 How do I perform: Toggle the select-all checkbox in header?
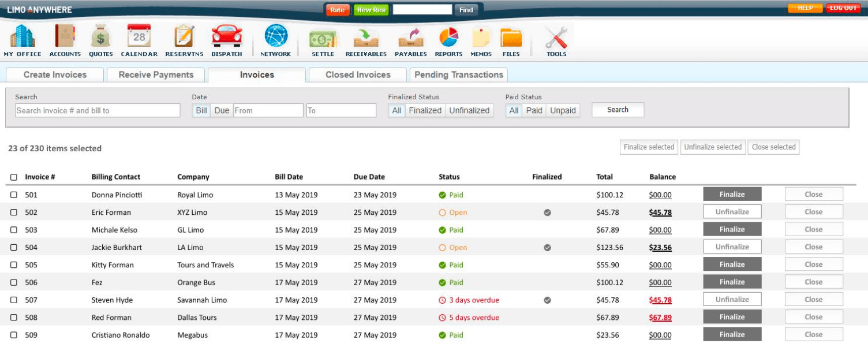coord(14,177)
